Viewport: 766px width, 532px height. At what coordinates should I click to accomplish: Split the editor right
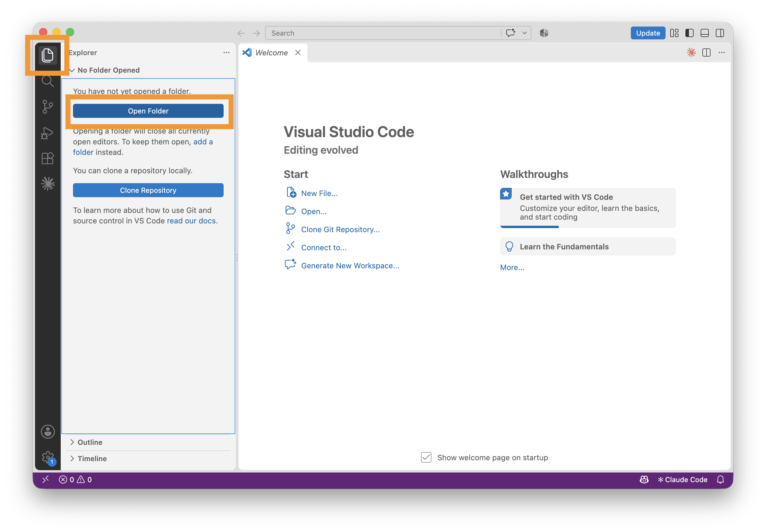706,52
